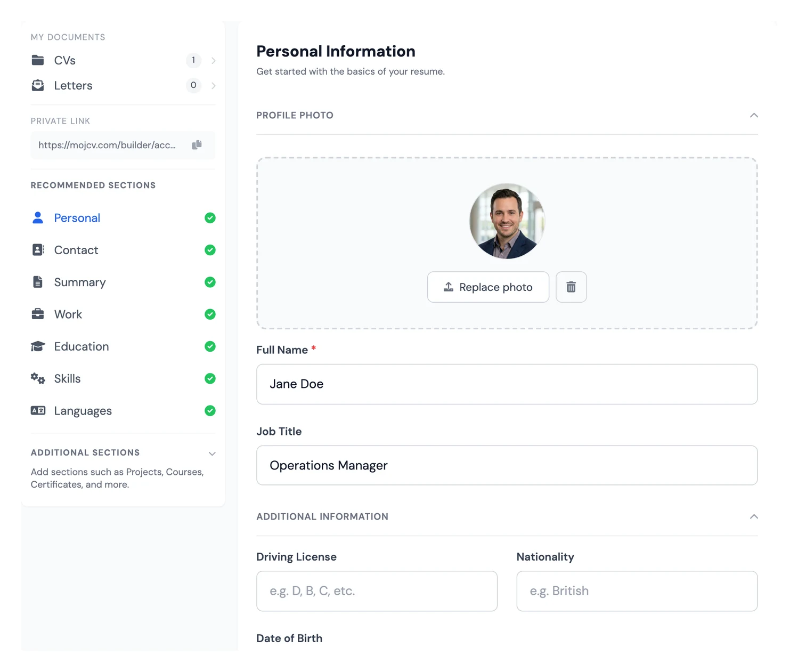Click the Full Name input field

point(507,384)
